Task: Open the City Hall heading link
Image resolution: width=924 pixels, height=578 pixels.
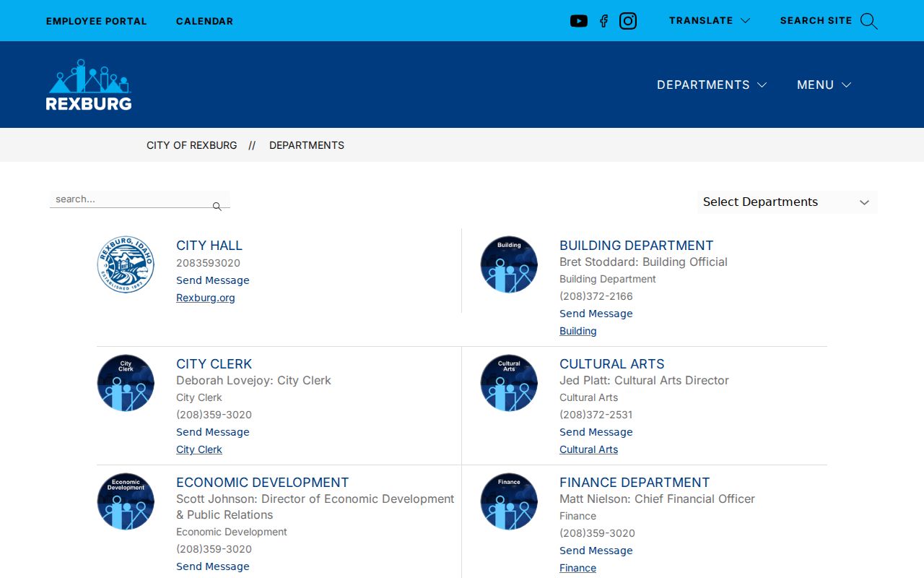Action: click(209, 246)
